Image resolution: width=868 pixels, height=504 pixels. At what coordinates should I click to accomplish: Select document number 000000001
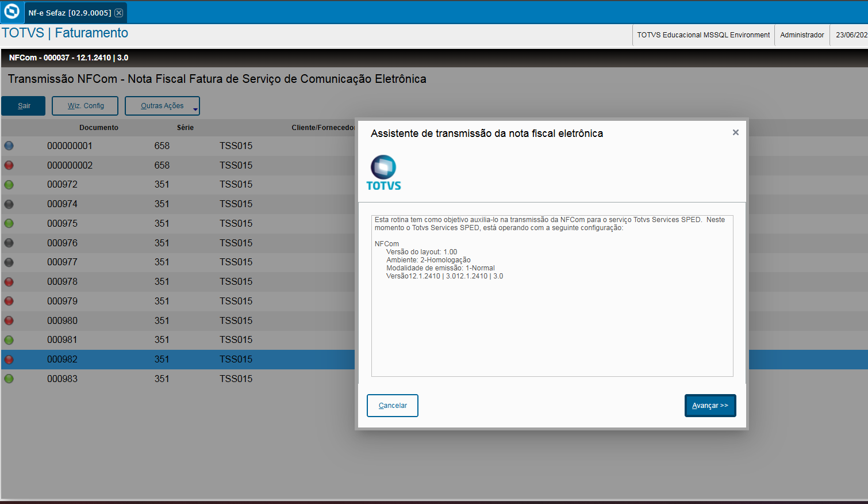coord(70,146)
